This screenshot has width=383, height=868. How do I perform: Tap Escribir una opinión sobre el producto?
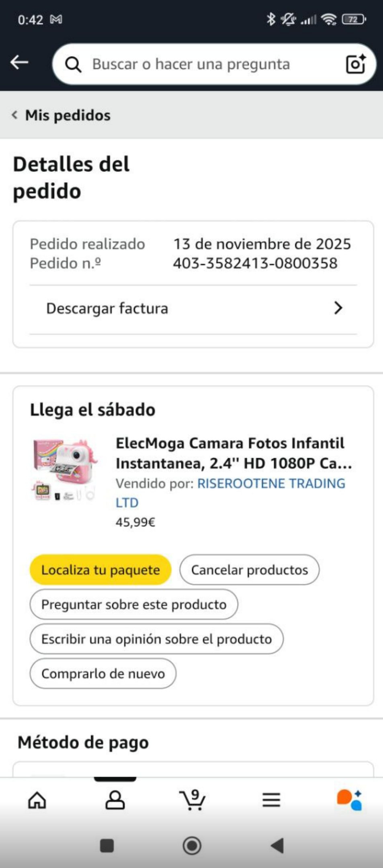click(157, 639)
